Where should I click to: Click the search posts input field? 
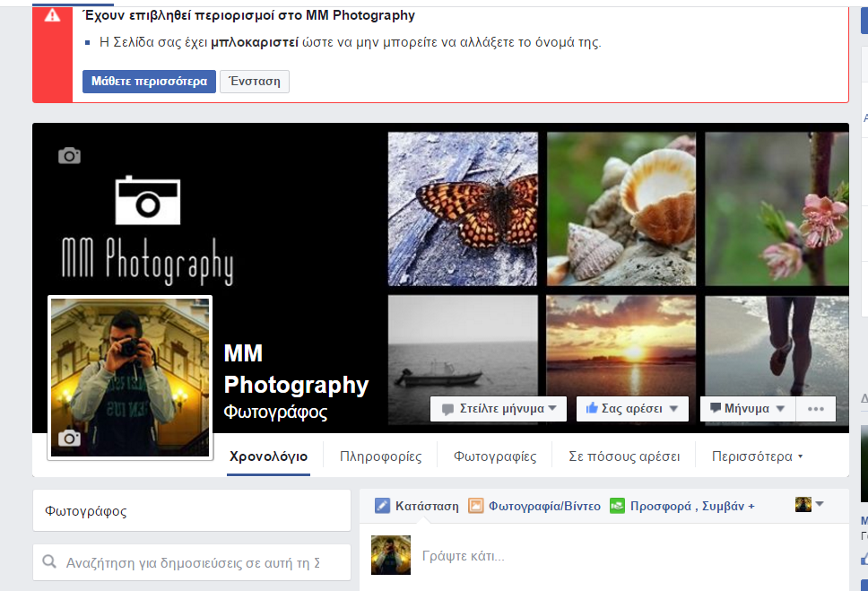click(192, 562)
